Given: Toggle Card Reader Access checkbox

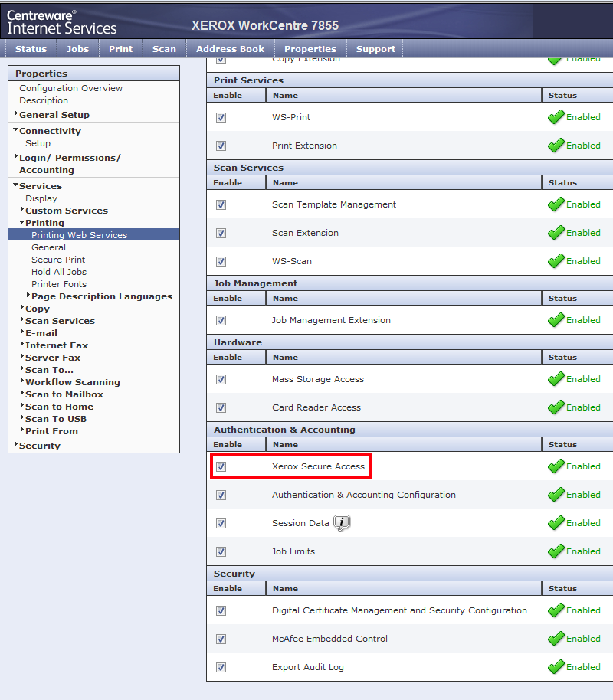Looking at the screenshot, I should coord(221,407).
